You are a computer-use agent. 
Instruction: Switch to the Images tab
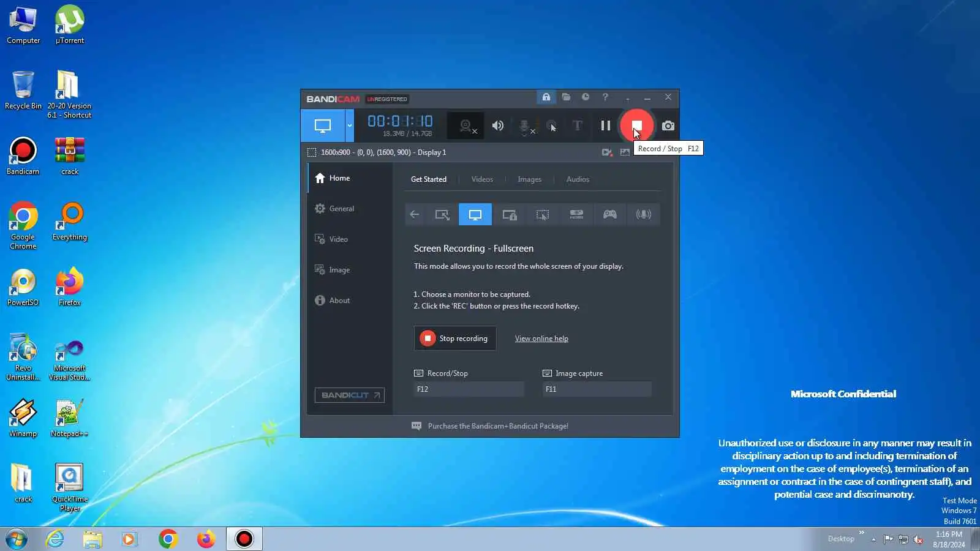pyautogui.click(x=529, y=179)
